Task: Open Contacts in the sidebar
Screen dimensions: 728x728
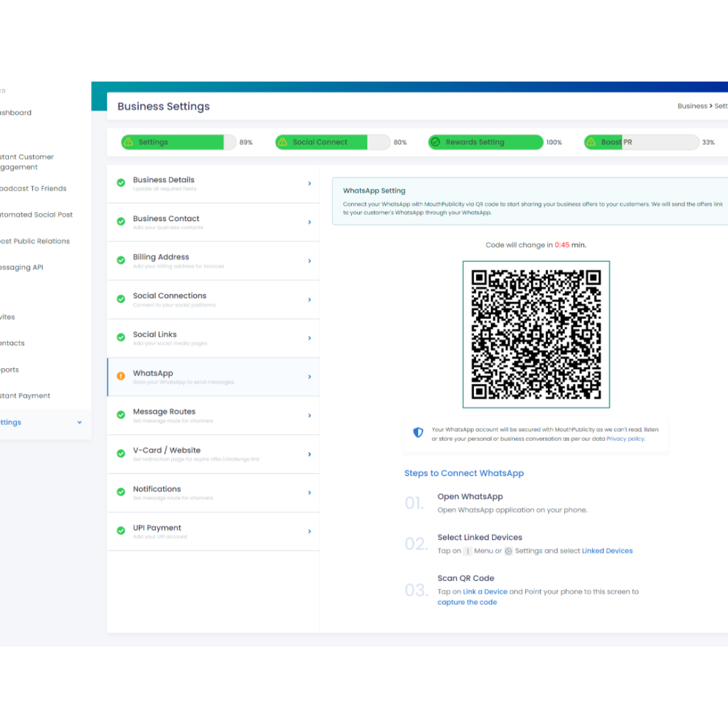Action: 12,343
